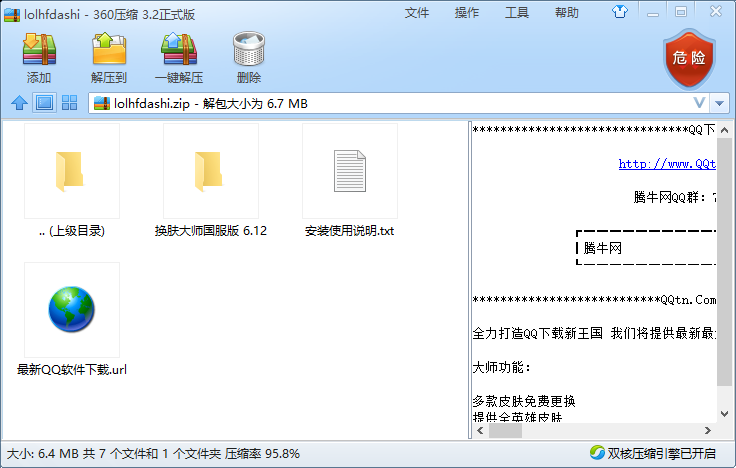Screen dimensions: 736x468
Task: Open the skin (shirt) icon in title bar
Action: pos(620,12)
